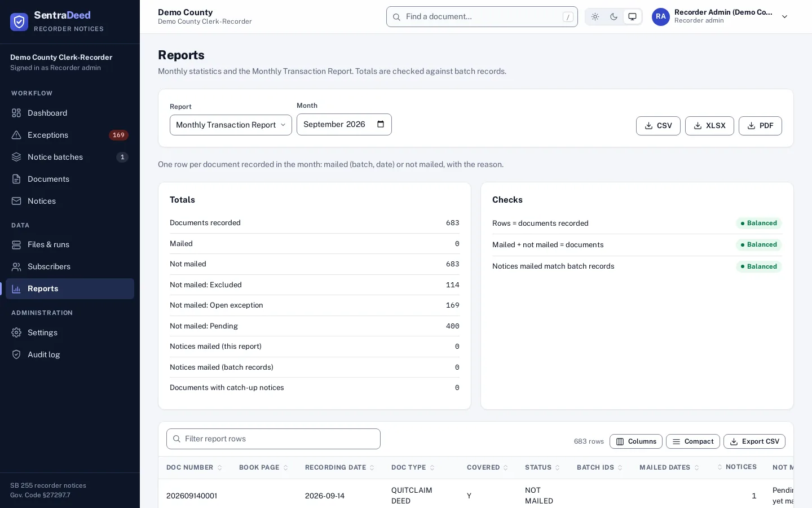
Task: Select Reports in sidebar
Action: pyautogui.click(x=70, y=288)
